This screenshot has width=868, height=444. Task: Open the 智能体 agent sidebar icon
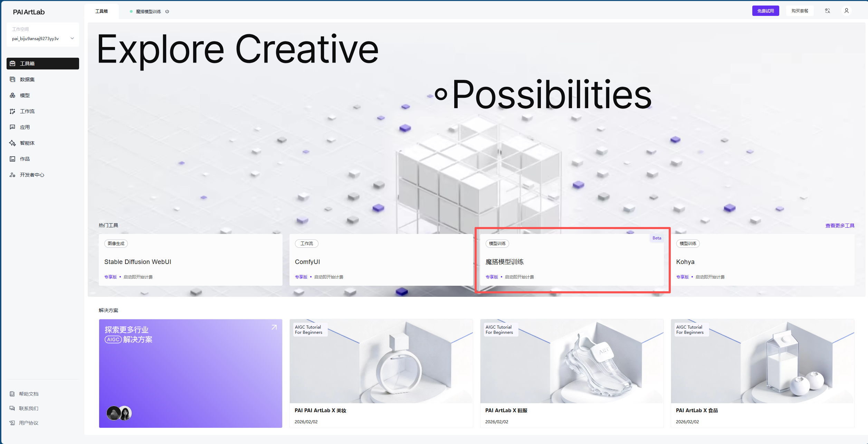(x=13, y=143)
